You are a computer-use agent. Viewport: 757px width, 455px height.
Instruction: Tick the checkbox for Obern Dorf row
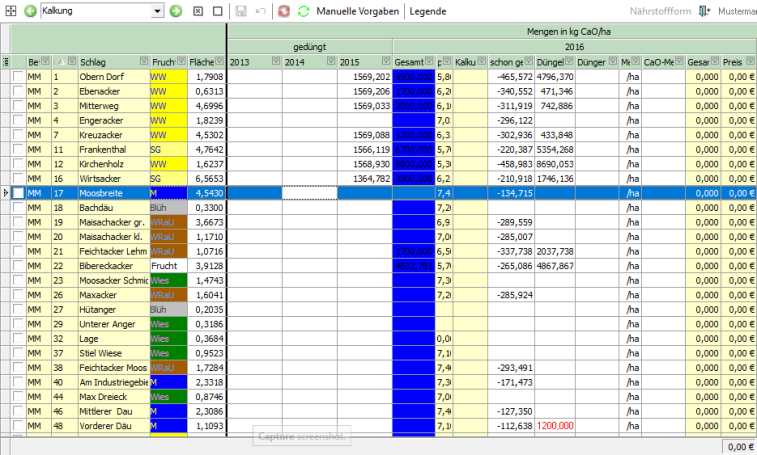click(18, 76)
